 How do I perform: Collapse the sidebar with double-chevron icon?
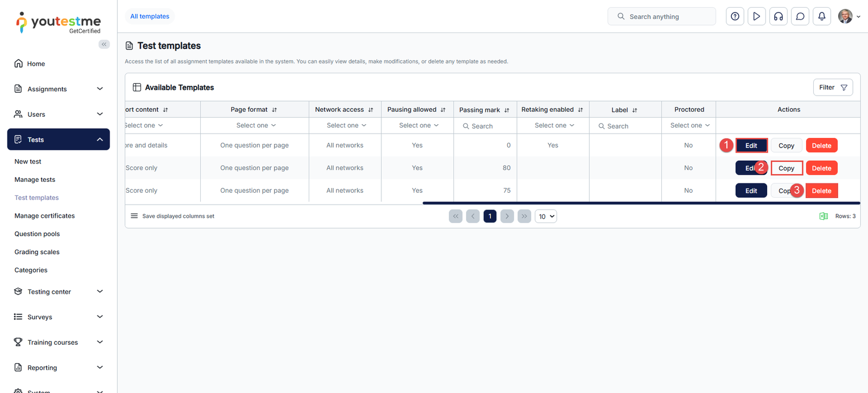104,45
